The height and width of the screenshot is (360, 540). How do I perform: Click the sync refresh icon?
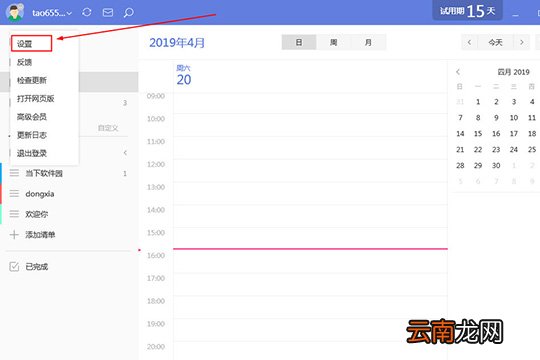87,13
